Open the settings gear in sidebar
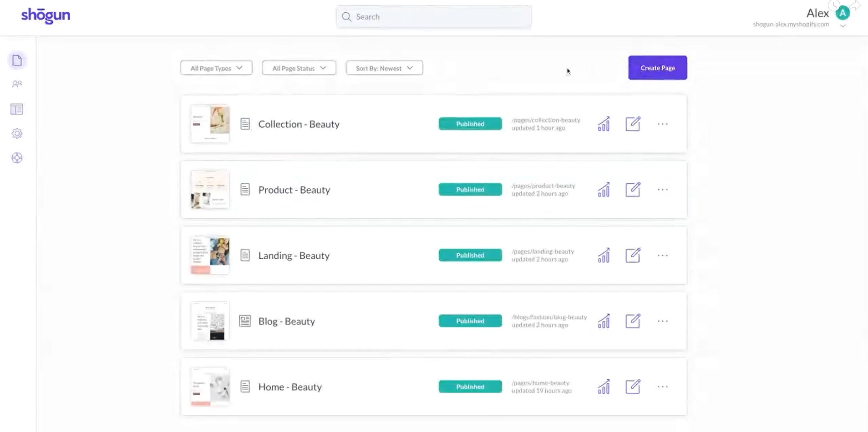Image resolution: width=868 pixels, height=432 pixels. click(17, 133)
